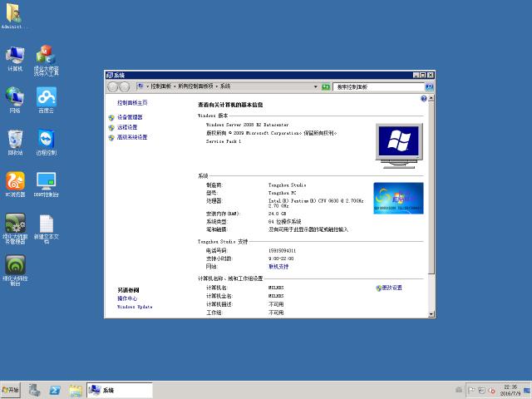
Task: Open 设备管理器 (Device Manager) link
Action: pyautogui.click(x=130, y=118)
